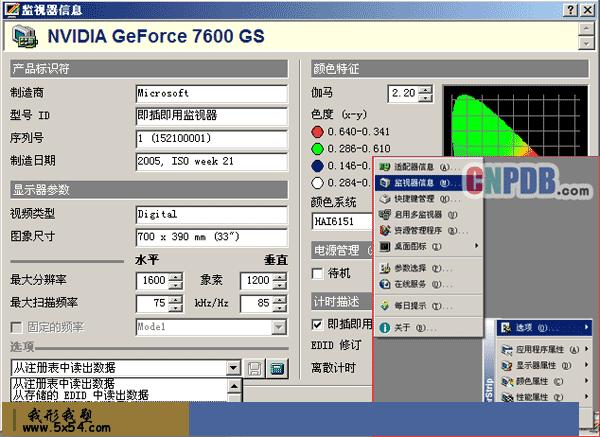Click the 制造商 field showing Microsoft
600x437 pixels.
tap(212, 93)
